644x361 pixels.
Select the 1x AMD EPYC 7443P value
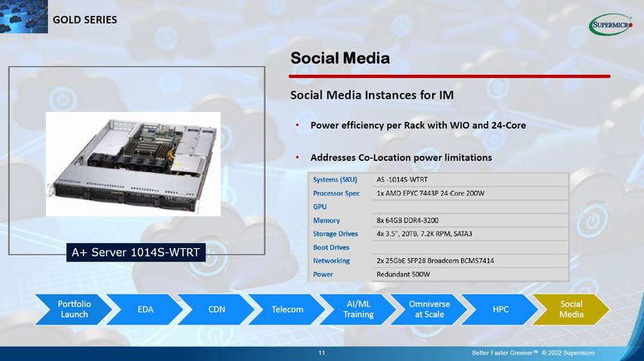[430, 193]
